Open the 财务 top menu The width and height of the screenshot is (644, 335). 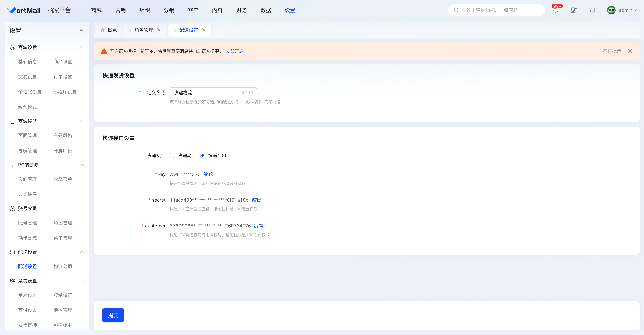[241, 10]
